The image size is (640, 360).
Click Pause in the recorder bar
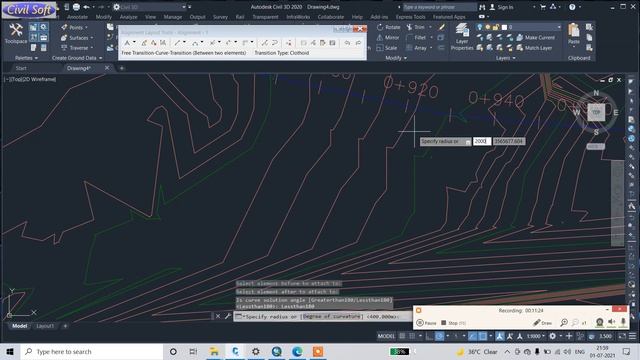426,323
